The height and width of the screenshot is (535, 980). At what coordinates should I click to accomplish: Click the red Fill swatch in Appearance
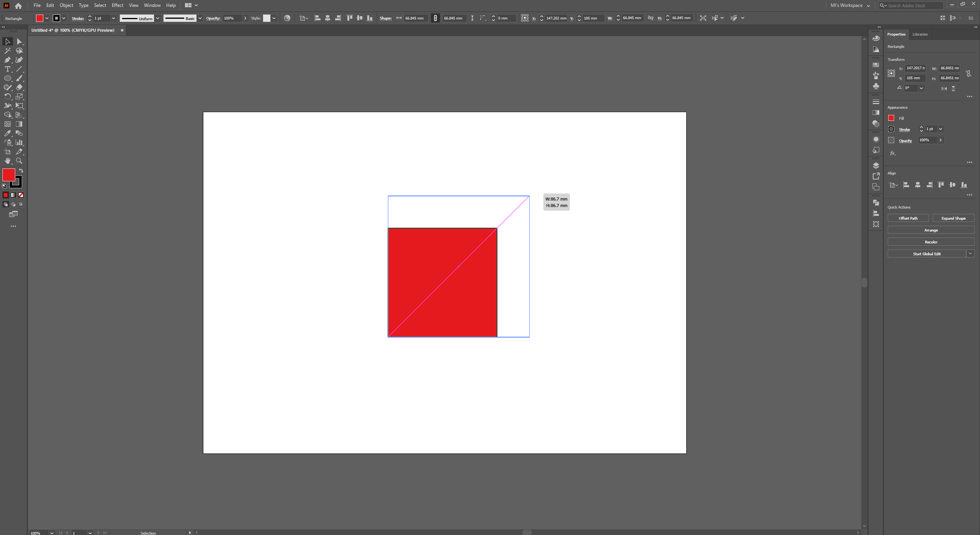tap(891, 118)
